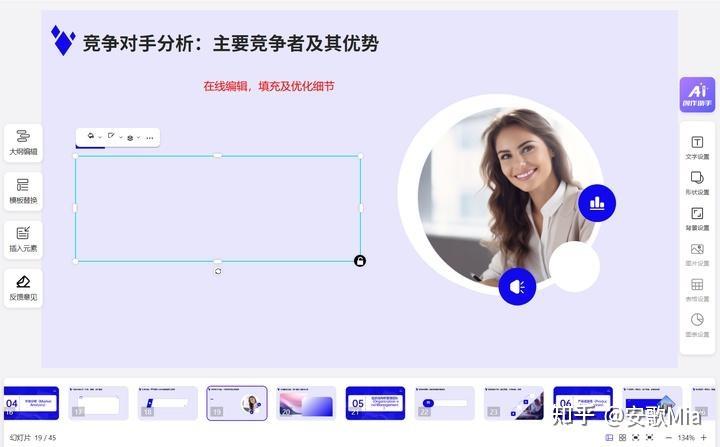Open 形状设置 shape settings
This screenshot has height=447, width=720.
tap(697, 183)
